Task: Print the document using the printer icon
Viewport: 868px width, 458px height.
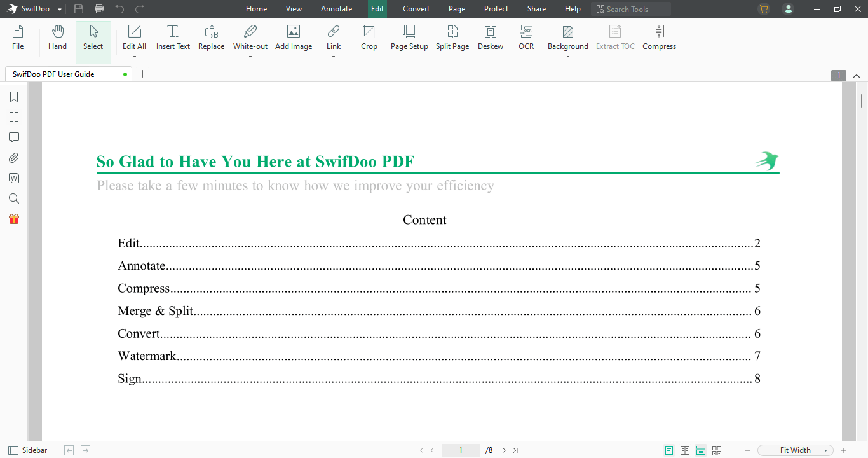Action: tap(99, 9)
